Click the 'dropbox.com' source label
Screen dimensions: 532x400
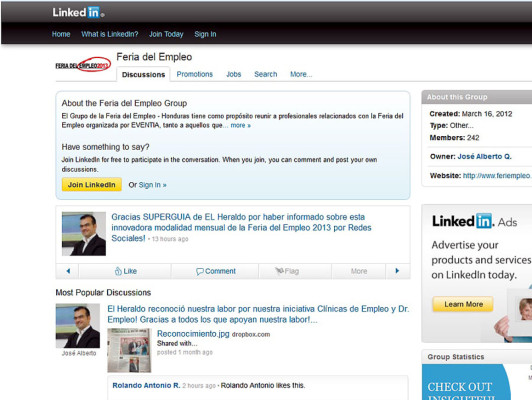click(251, 335)
